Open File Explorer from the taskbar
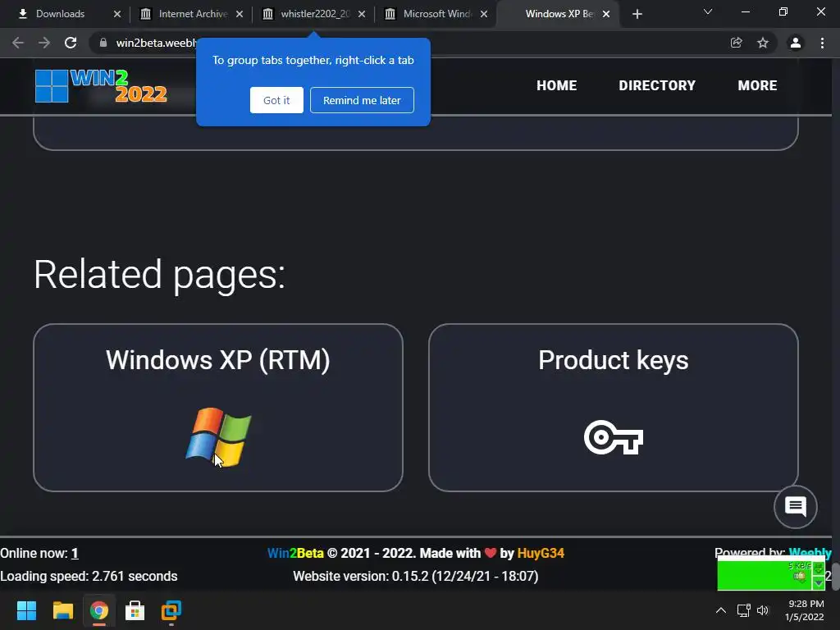This screenshot has width=840, height=630. 62,610
